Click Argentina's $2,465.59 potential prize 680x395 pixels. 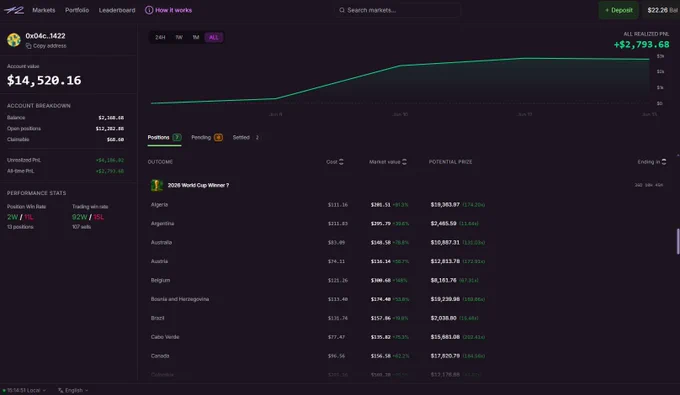coord(443,224)
